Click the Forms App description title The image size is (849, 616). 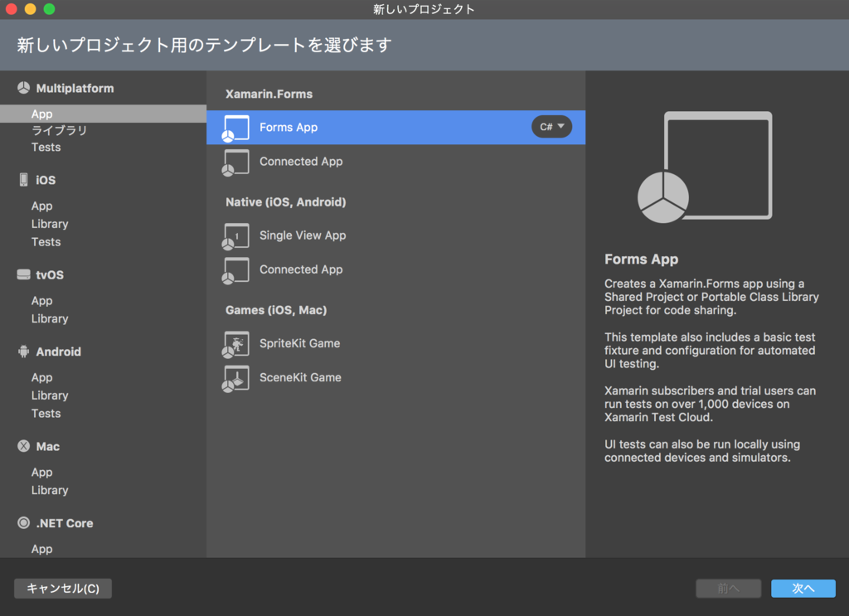[x=641, y=259]
